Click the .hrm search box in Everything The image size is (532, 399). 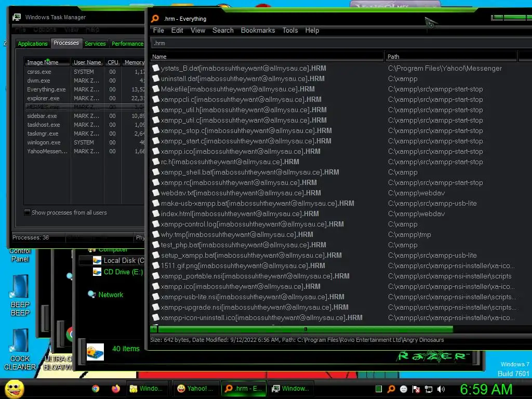pyautogui.click(x=341, y=44)
